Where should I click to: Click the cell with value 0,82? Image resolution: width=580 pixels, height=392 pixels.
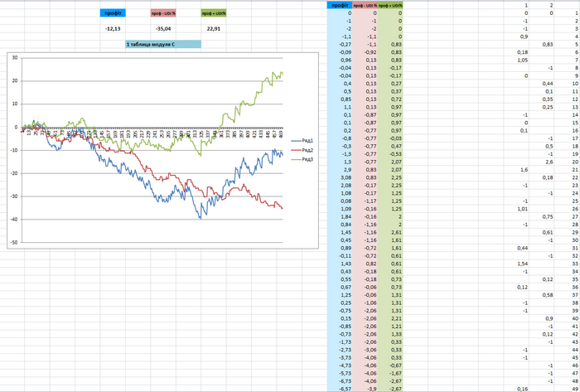tap(365, 264)
